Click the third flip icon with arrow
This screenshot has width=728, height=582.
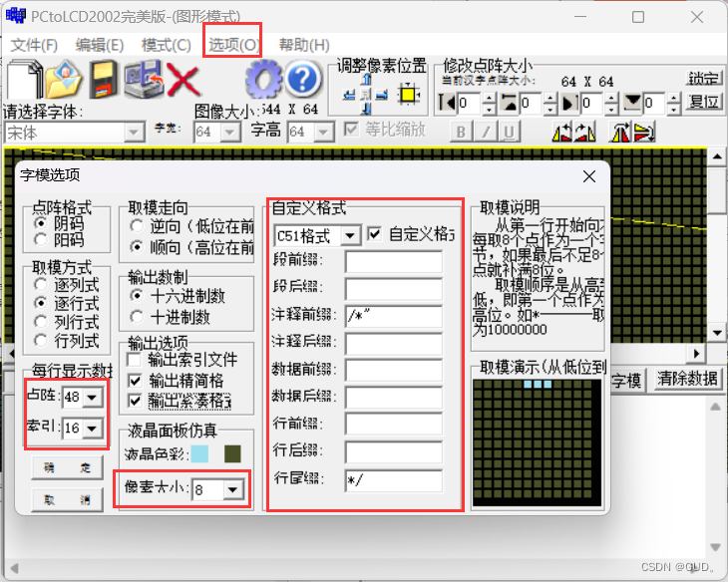click(x=620, y=133)
